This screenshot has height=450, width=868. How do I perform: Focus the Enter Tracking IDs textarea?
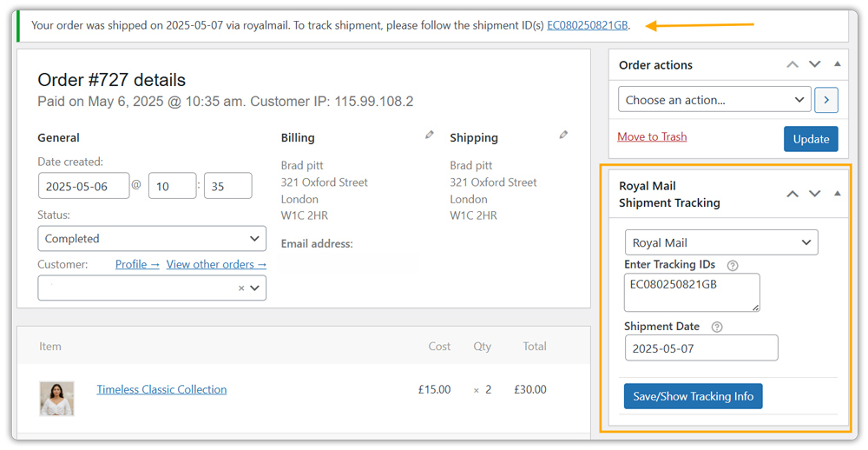[692, 293]
